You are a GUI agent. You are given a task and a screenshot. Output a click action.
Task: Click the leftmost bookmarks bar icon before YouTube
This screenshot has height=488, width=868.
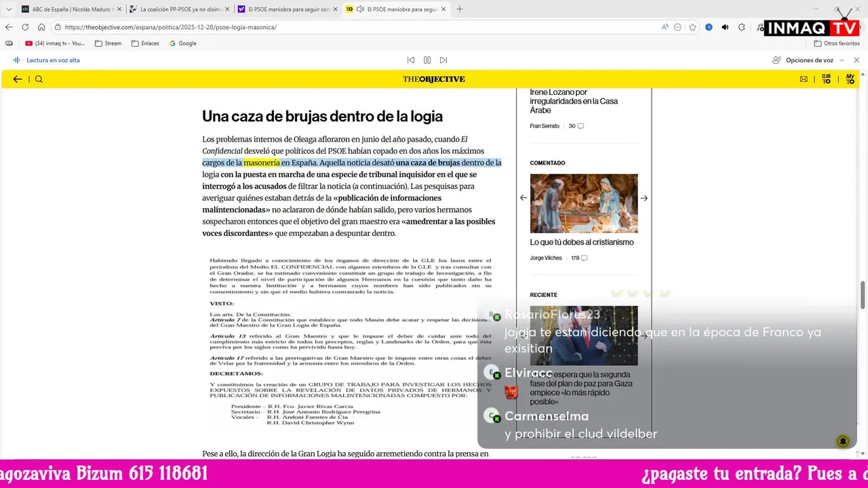coord(9,43)
